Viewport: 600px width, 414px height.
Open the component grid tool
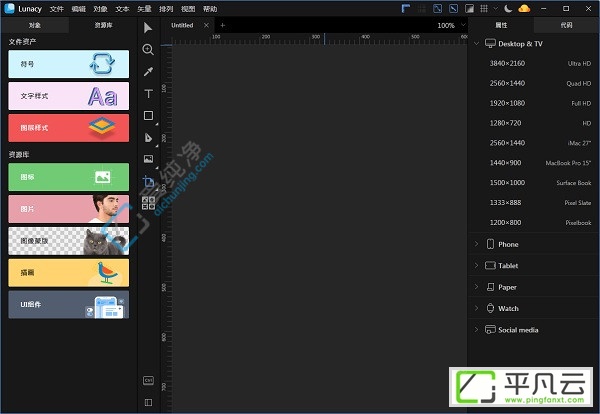click(148, 203)
